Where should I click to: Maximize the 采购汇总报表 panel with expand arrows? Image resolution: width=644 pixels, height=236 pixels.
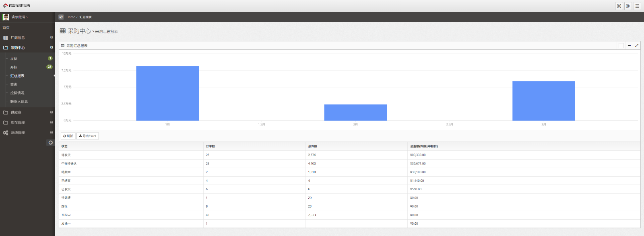[x=637, y=45]
